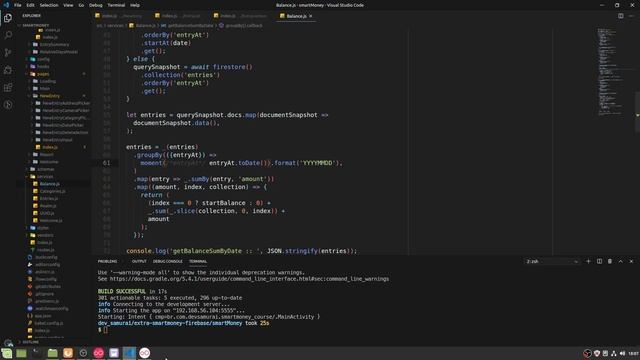Open the Linux Mint start menu
640x360 pixels.
coord(7,353)
